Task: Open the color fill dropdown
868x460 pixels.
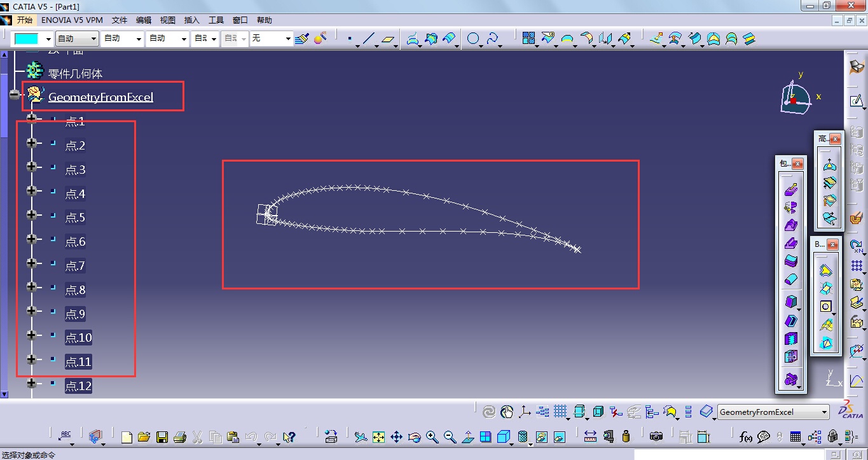Action: pos(48,39)
